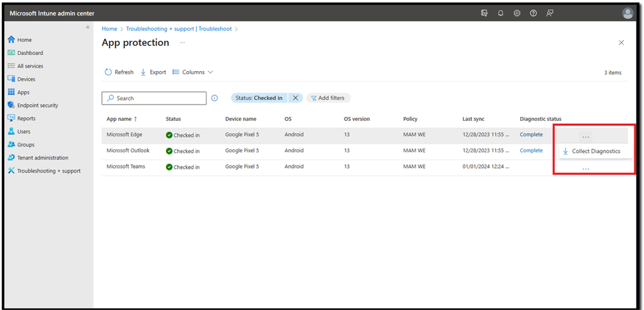Open Users in sidebar
Viewport: 644px width, 310px height.
pyautogui.click(x=19, y=132)
